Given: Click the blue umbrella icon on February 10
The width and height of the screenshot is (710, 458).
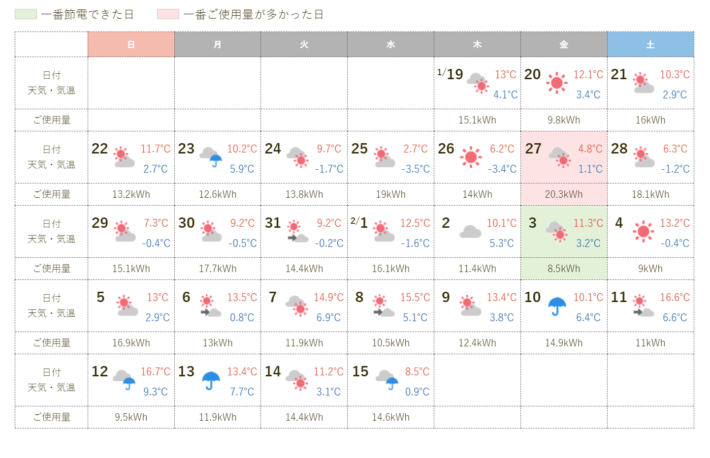Looking at the screenshot, I should (x=556, y=306).
